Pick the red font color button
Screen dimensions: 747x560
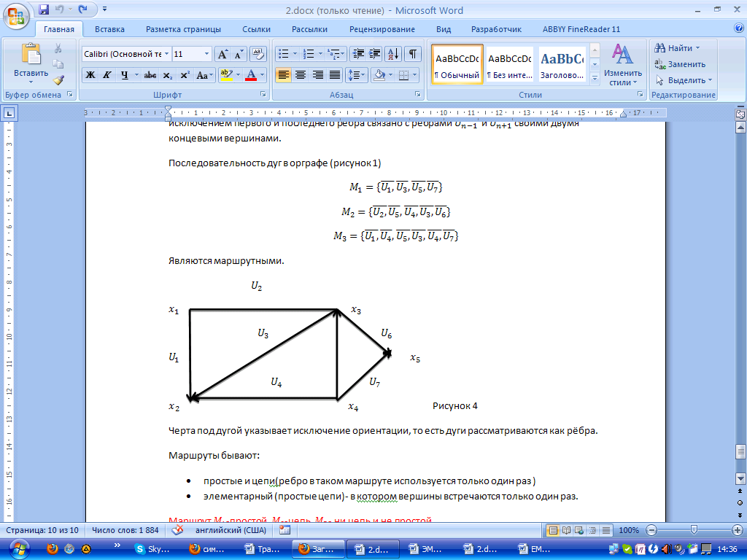coord(251,75)
